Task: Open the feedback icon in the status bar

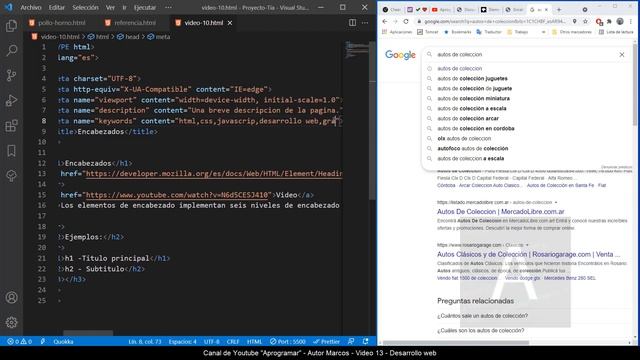Action: (x=351, y=342)
